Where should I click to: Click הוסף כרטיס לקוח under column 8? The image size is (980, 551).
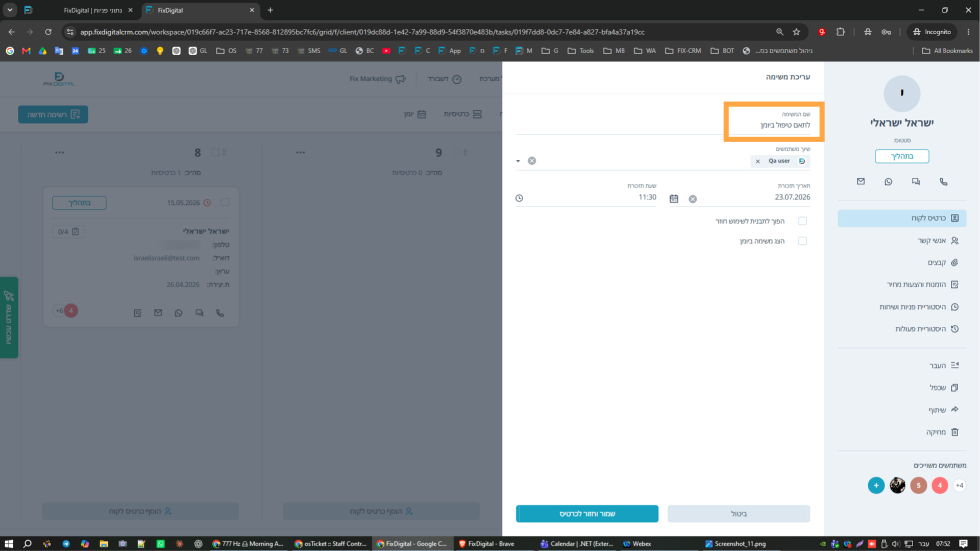[x=140, y=511]
